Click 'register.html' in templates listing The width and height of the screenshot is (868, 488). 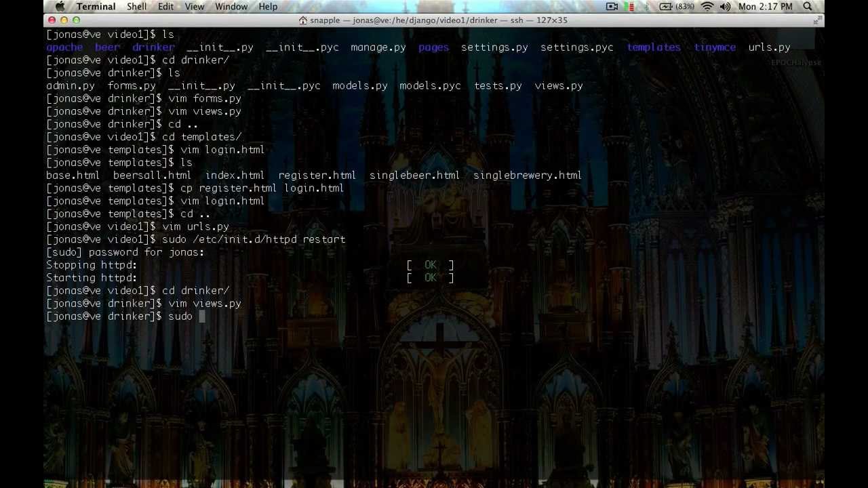pos(317,176)
